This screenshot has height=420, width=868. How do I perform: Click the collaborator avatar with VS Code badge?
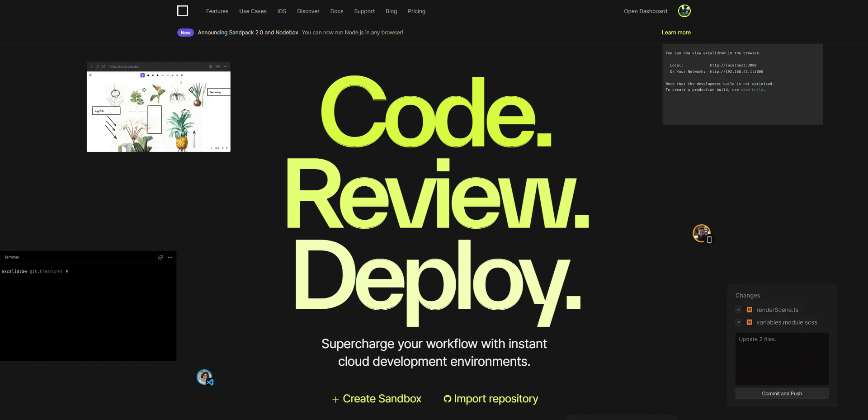[x=204, y=377]
